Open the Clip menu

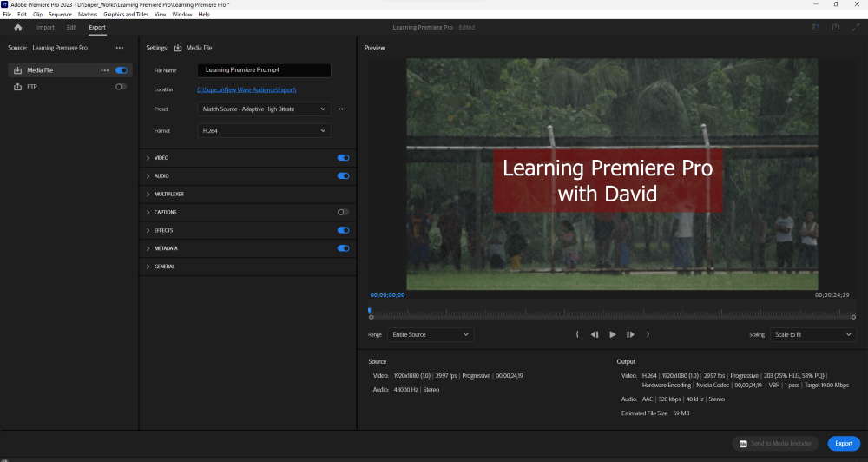(x=37, y=15)
